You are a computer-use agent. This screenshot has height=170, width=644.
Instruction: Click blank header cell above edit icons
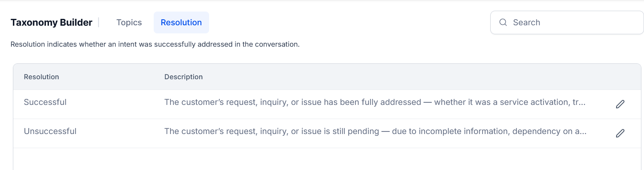pyautogui.click(x=620, y=77)
